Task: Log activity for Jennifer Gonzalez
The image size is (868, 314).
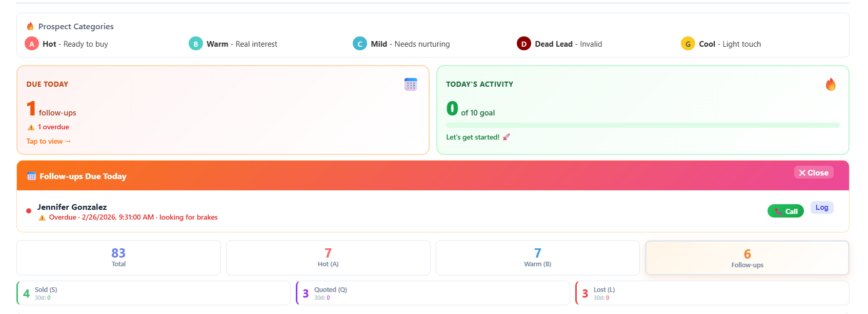Action: tap(822, 207)
